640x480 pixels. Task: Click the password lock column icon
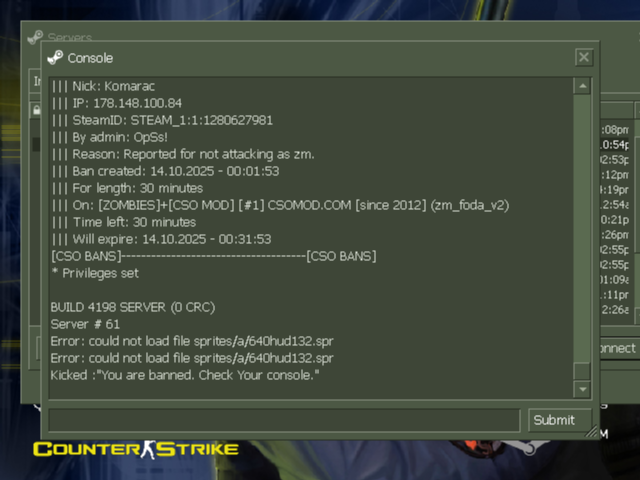click(x=37, y=110)
